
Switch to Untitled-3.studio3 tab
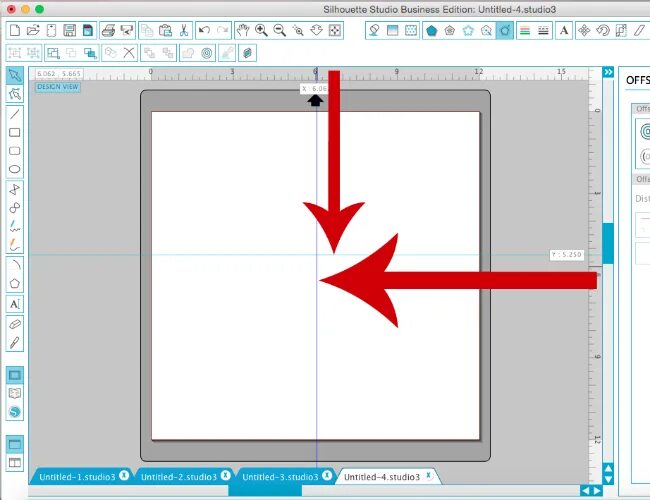tap(280, 477)
